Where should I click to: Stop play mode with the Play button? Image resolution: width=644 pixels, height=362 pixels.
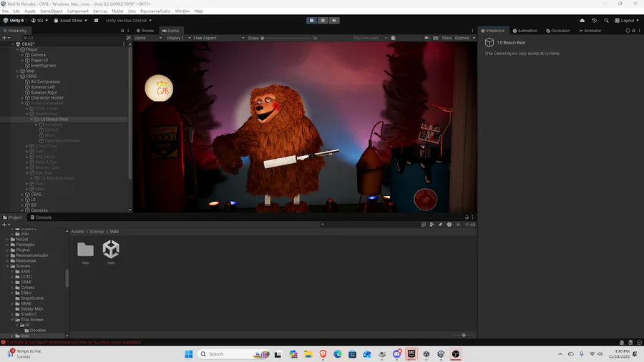311,21
